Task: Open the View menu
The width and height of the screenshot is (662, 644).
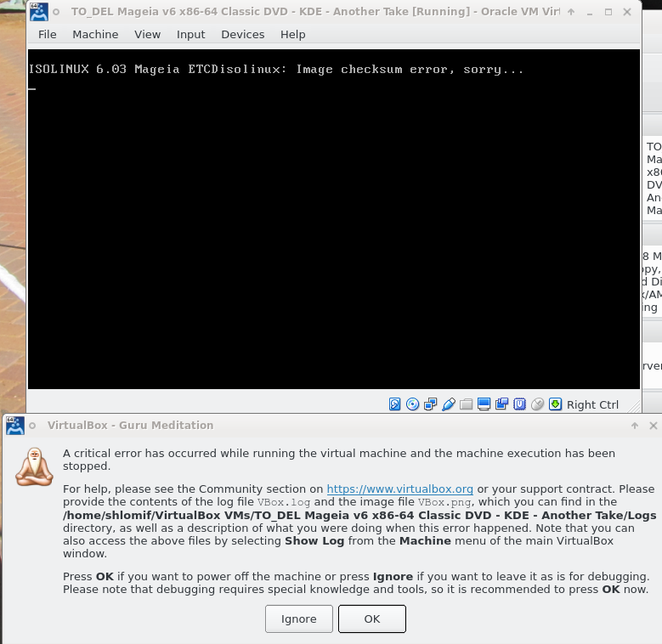Action: click(x=147, y=34)
